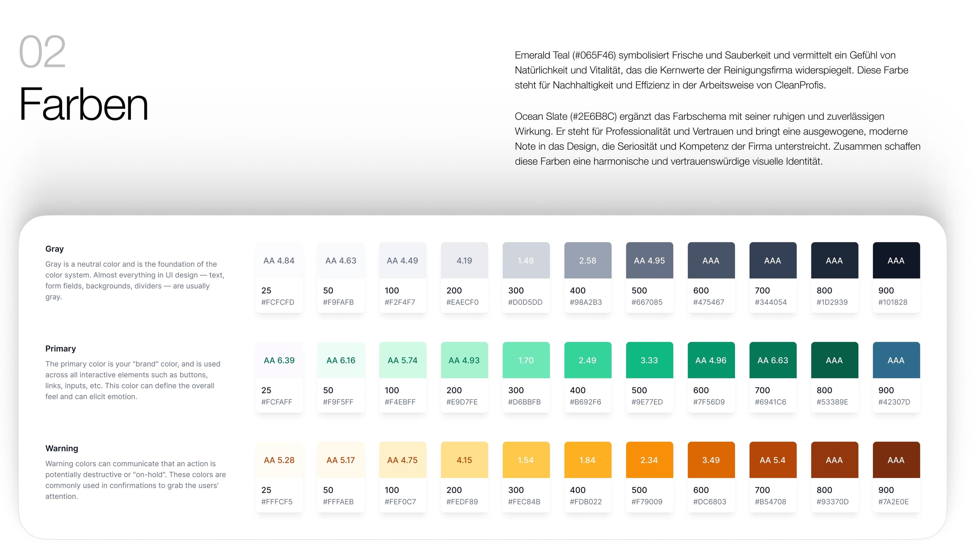Click the Warning 700 swatch showing AA 5.4

point(772,460)
